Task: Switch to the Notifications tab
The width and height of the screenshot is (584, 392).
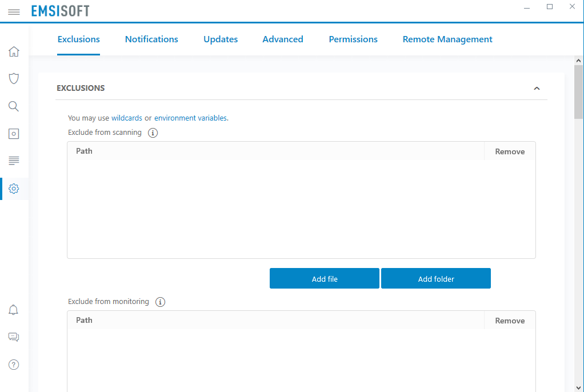Action: pos(151,39)
